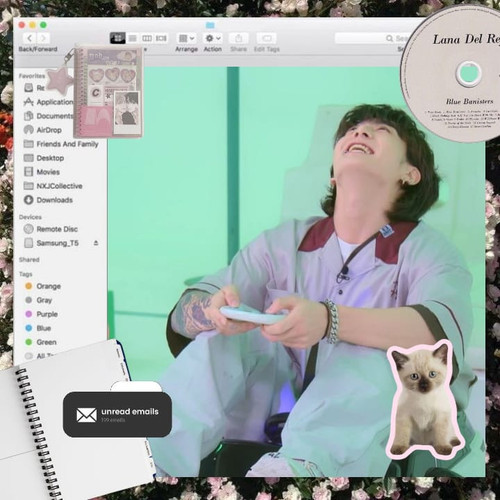Viewport: 500px width, 500px height.
Task: Open the Action gear menu
Action: tap(213, 38)
